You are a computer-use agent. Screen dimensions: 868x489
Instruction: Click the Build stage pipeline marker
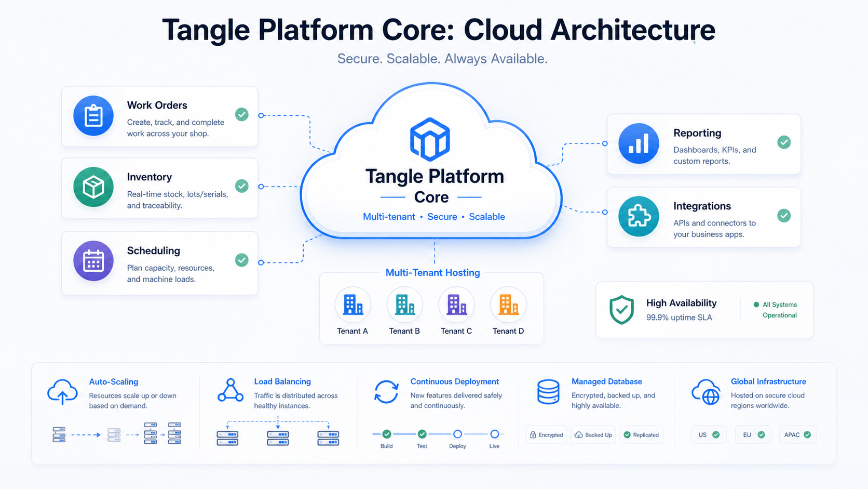[x=387, y=434]
